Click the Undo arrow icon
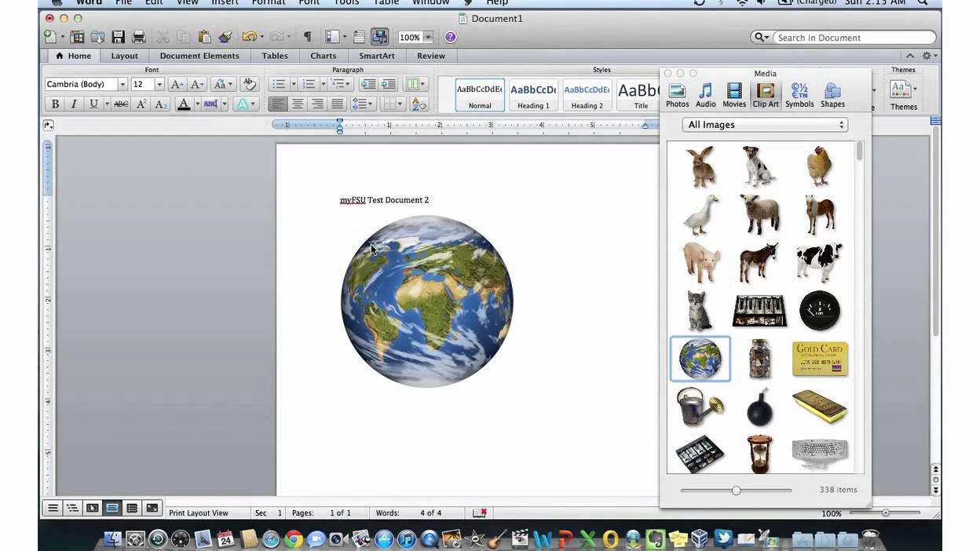Screen dimensions: 980x551 coord(248,37)
